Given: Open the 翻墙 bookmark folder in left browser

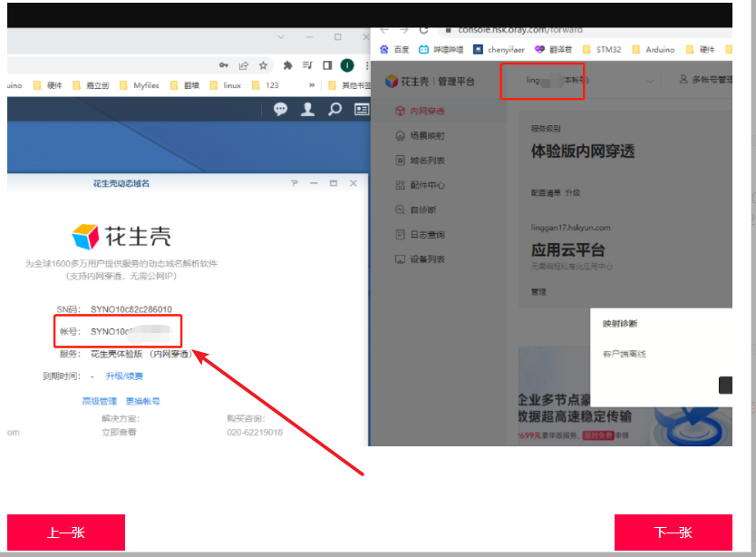Looking at the screenshot, I should [185, 85].
